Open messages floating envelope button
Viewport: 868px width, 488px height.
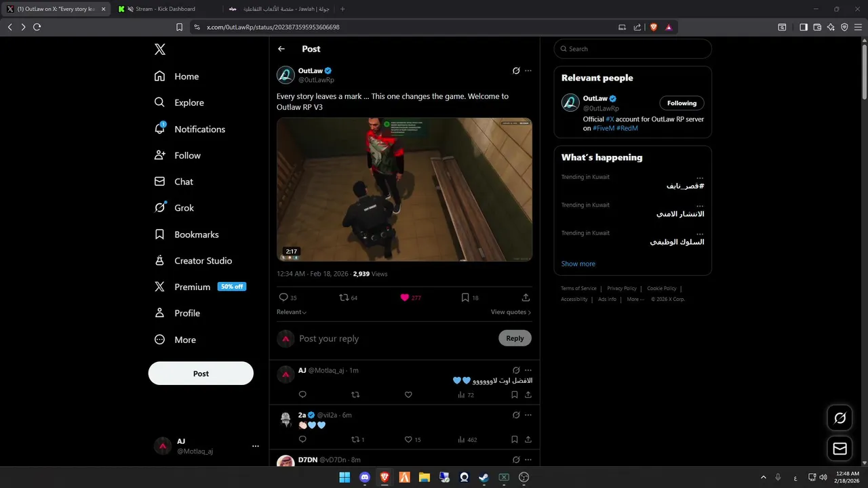(840, 449)
